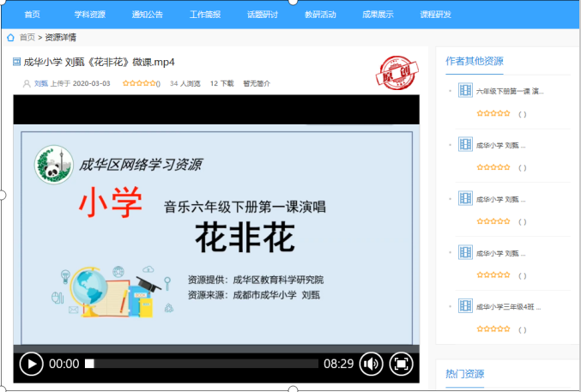Viewport: 581px width, 392px height.
Task: Mute the video with the speaker icon
Action: pyautogui.click(x=371, y=364)
